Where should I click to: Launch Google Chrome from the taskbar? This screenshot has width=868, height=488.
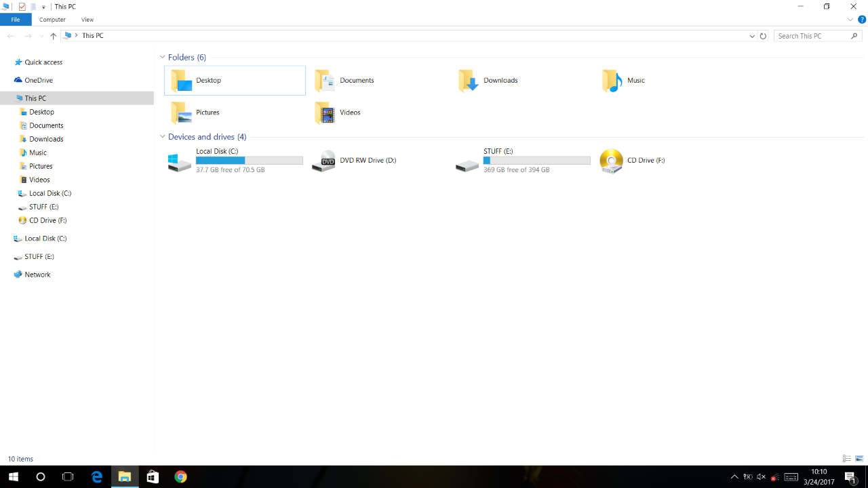click(180, 476)
